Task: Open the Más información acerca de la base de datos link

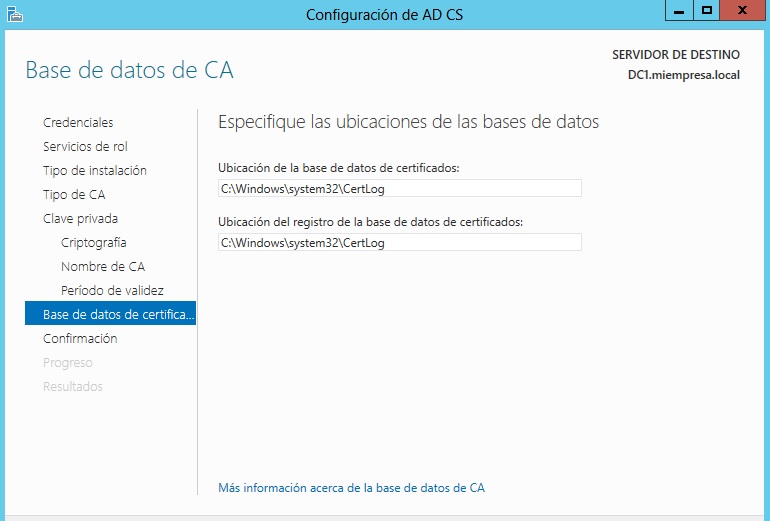Action: point(351,488)
